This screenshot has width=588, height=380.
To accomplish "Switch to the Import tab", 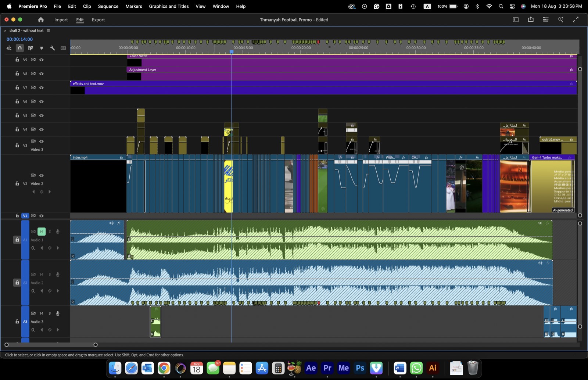I will point(61,20).
